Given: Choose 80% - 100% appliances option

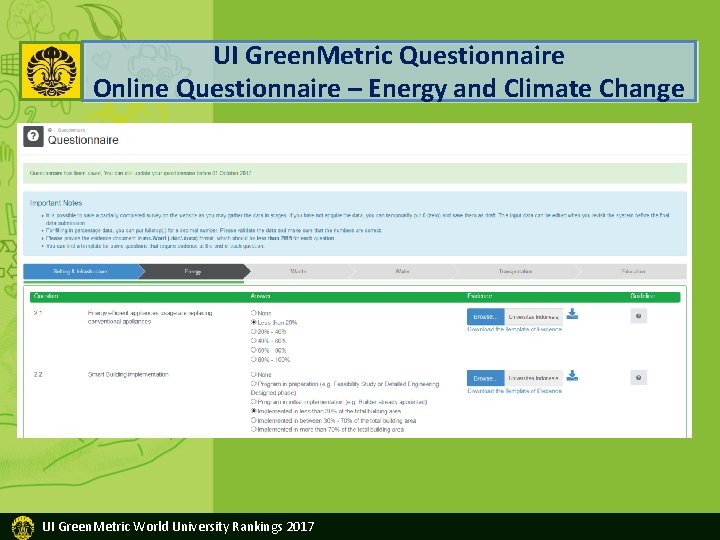Looking at the screenshot, I should click(x=253, y=360).
